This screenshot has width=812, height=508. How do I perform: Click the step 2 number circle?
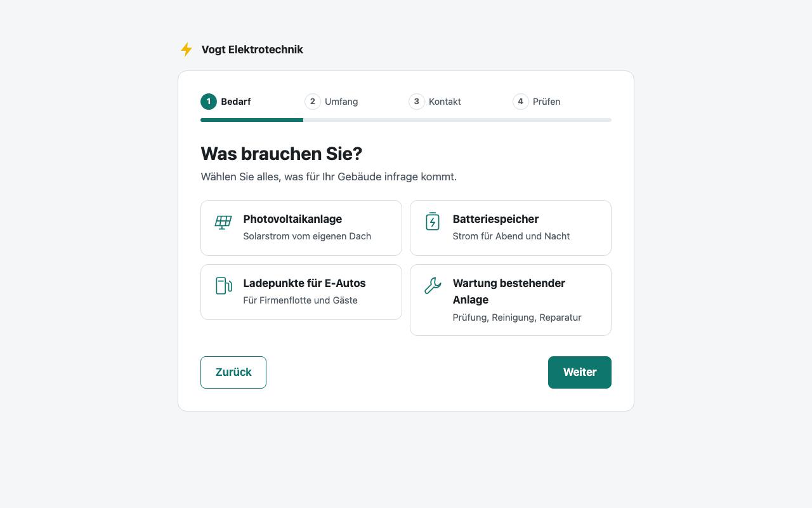pyautogui.click(x=313, y=102)
